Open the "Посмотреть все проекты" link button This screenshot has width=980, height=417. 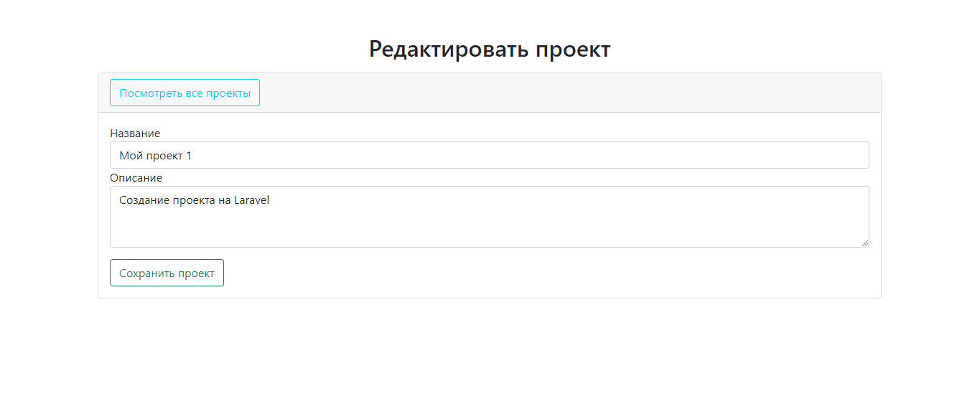(185, 93)
